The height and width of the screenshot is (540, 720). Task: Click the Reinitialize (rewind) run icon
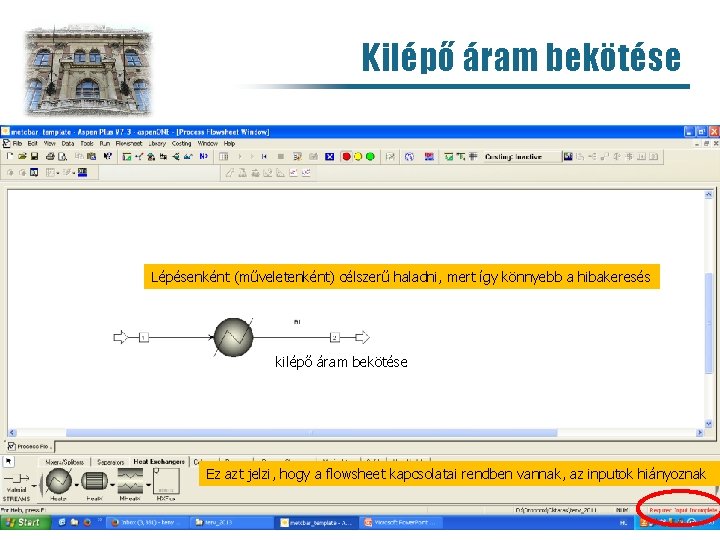click(x=264, y=157)
